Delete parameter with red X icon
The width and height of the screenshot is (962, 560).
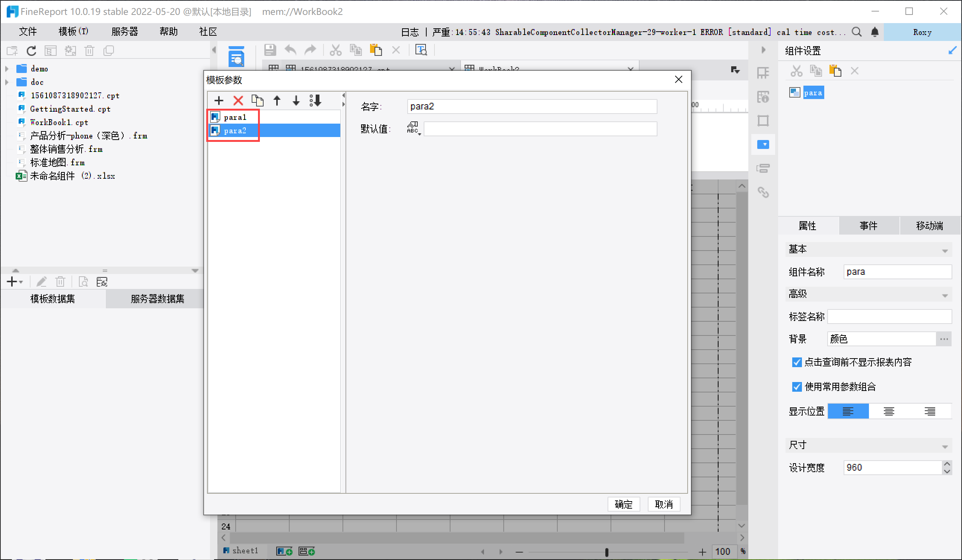pos(238,101)
